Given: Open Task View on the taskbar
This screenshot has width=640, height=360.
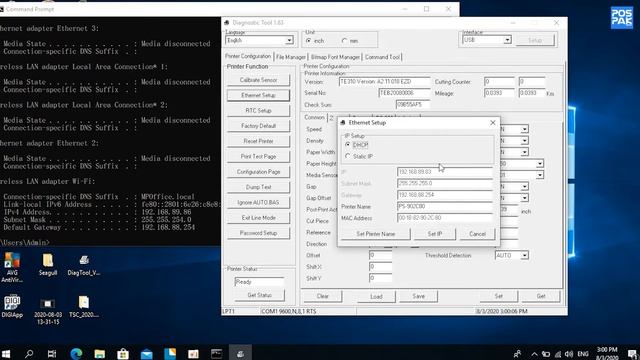Looking at the screenshot, I should tap(52, 353).
